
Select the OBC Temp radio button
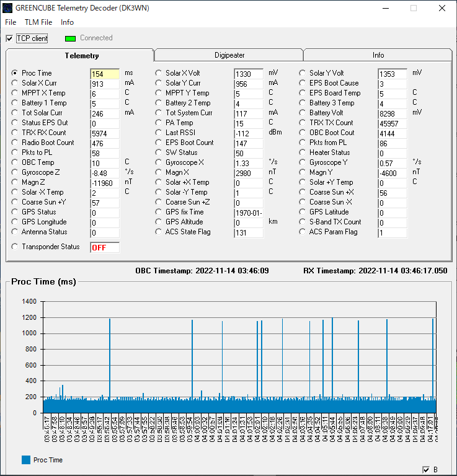click(x=14, y=162)
